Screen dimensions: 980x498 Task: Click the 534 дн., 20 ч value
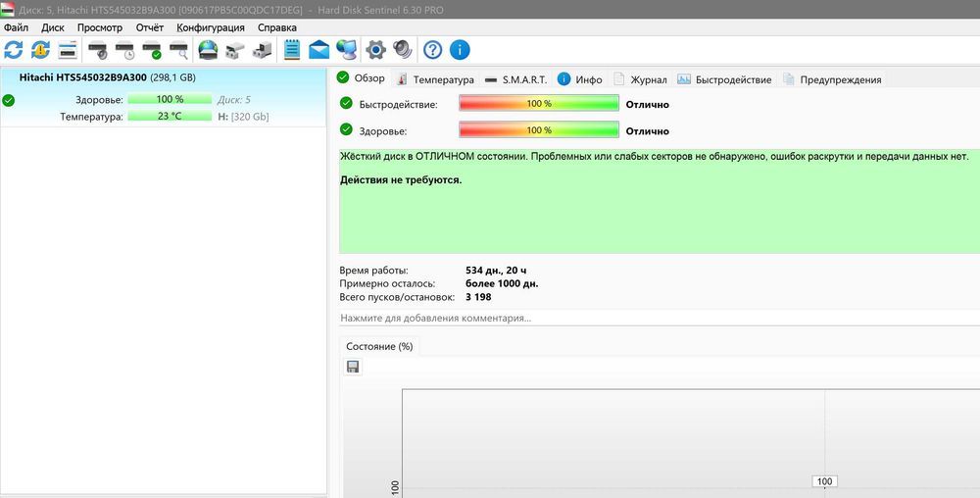tap(496, 271)
